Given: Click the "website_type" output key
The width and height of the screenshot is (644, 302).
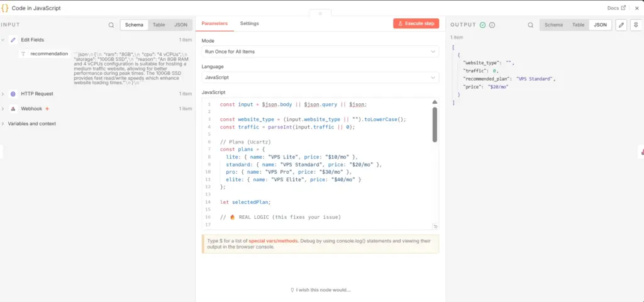Looking at the screenshot, I should [x=482, y=63].
